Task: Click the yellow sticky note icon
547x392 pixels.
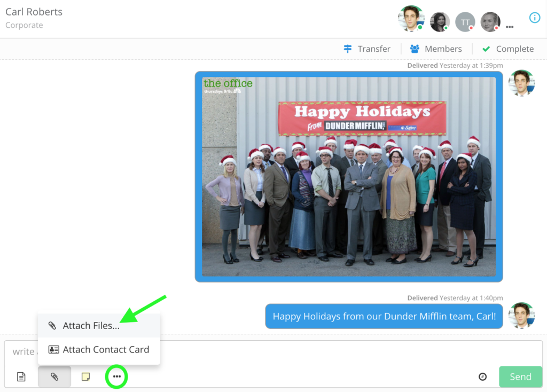Action: click(x=85, y=377)
